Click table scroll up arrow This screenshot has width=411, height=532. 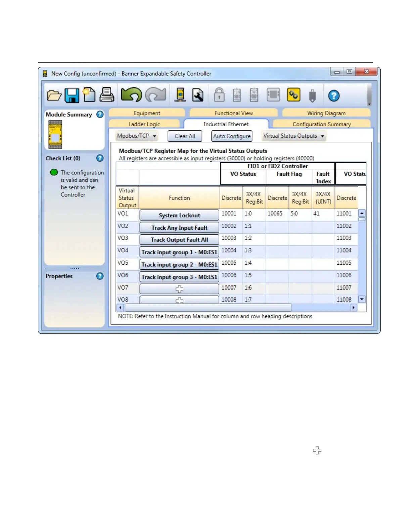click(x=362, y=213)
